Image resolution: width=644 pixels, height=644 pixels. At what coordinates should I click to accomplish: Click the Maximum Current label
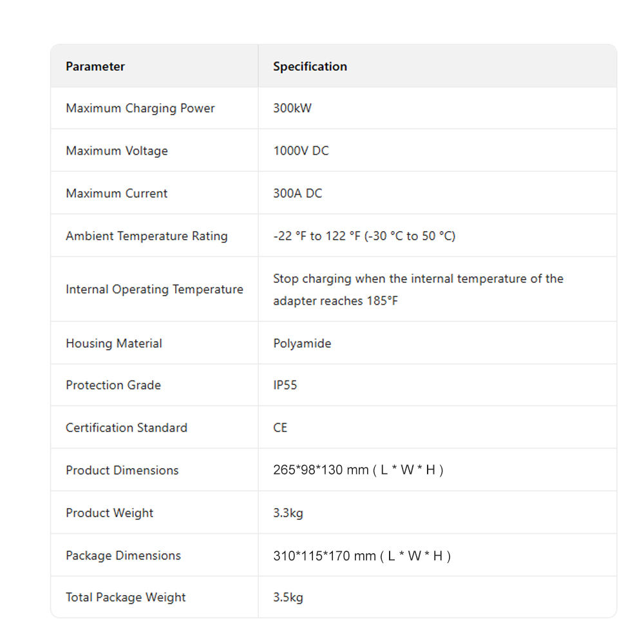[117, 193]
